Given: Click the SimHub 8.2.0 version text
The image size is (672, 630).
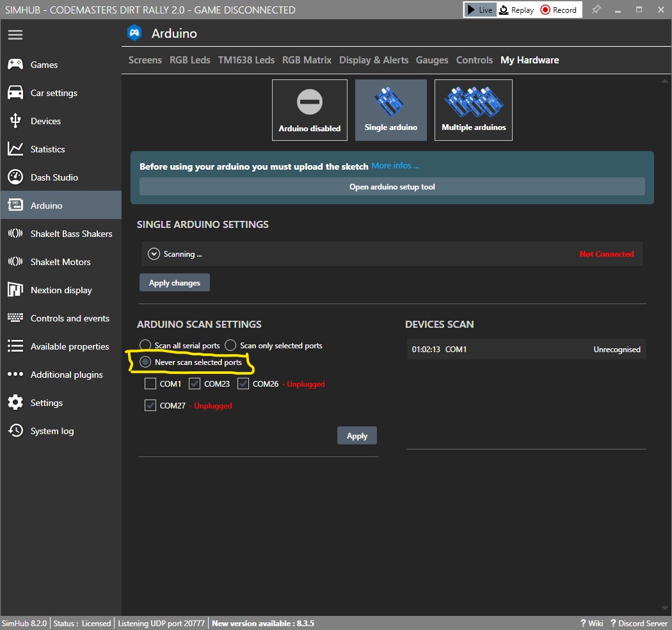Looking at the screenshot, I should tap(24, 623).
